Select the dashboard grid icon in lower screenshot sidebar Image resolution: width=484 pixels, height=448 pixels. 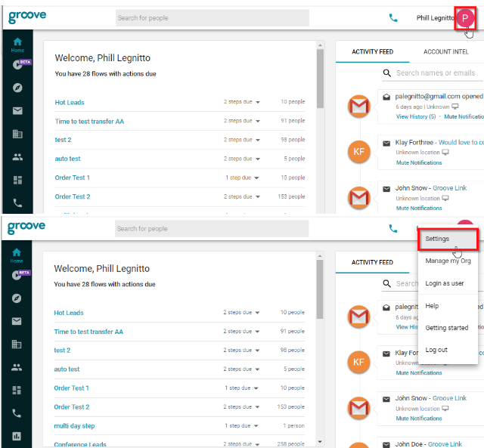[x=17, y=391]
